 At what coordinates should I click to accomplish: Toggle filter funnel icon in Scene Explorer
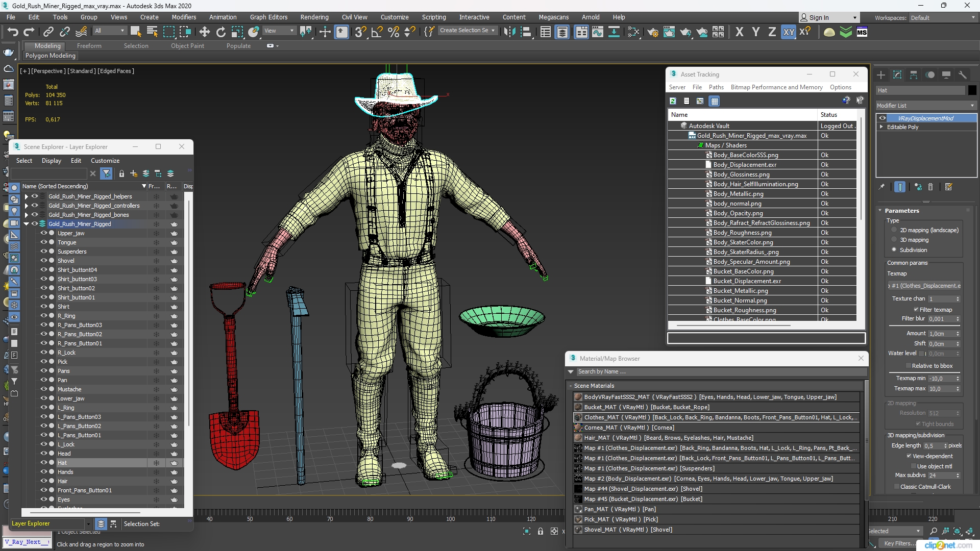click(x=106, y=173)
